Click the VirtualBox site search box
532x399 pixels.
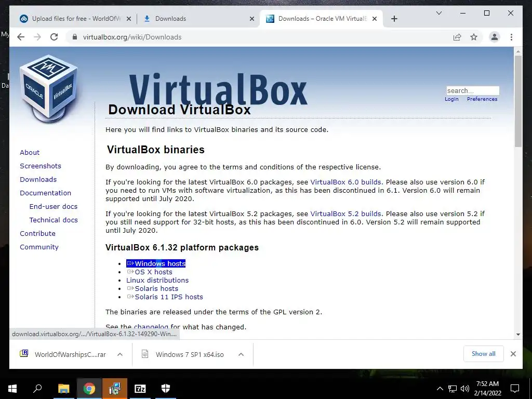coord(473,90)
